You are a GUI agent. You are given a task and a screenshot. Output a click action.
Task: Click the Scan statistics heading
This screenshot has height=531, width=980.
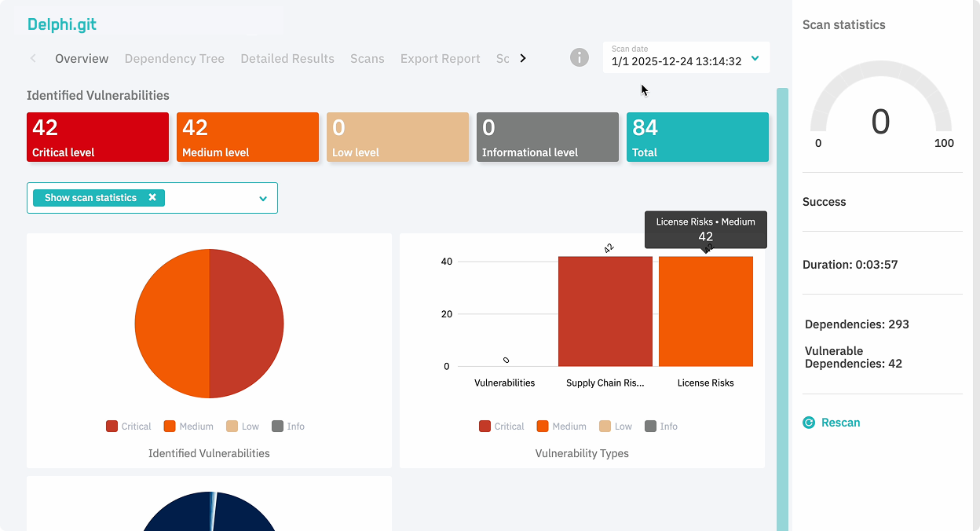844,25
